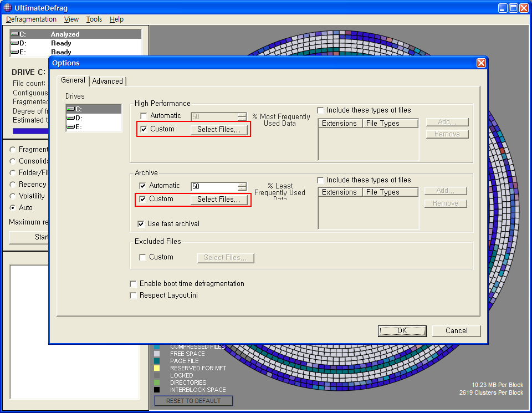Click 'Analyzed' status of drive C:
Screen dimensions: 532x413
[x=65, y=34]
